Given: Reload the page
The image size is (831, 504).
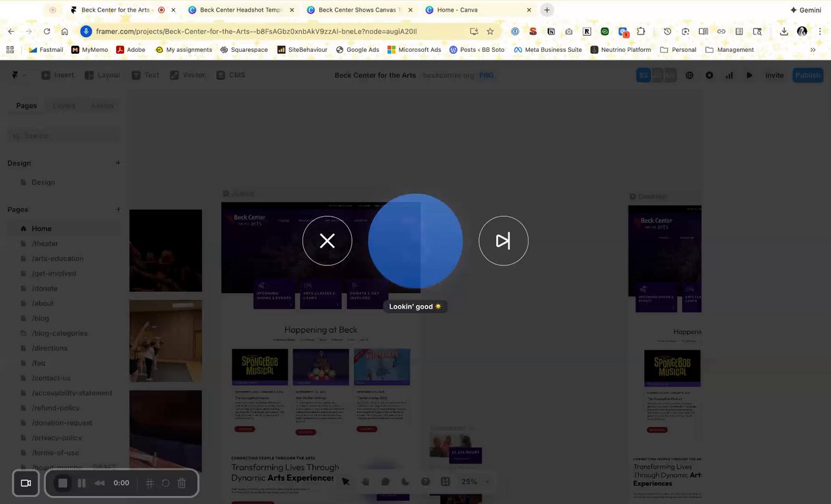Looking at the screenshot, I should coord(47,31).
